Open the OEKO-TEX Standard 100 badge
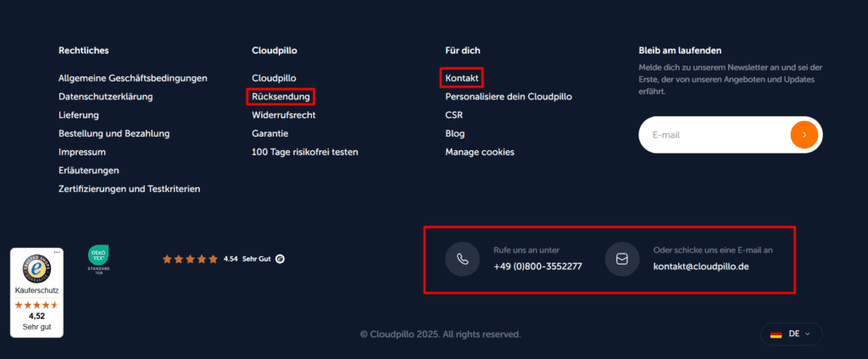Image resolution: width=868 pixels, height=359 pixels. [x=98, y=258]
